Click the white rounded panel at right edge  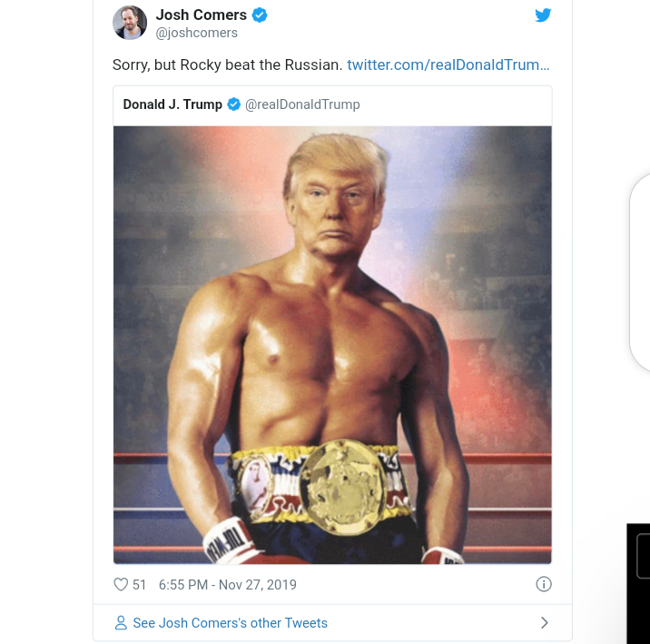640,272
